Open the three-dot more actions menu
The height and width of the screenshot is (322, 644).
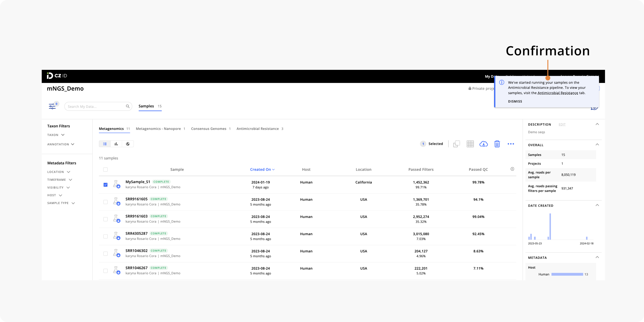click(x=511, y=144)
